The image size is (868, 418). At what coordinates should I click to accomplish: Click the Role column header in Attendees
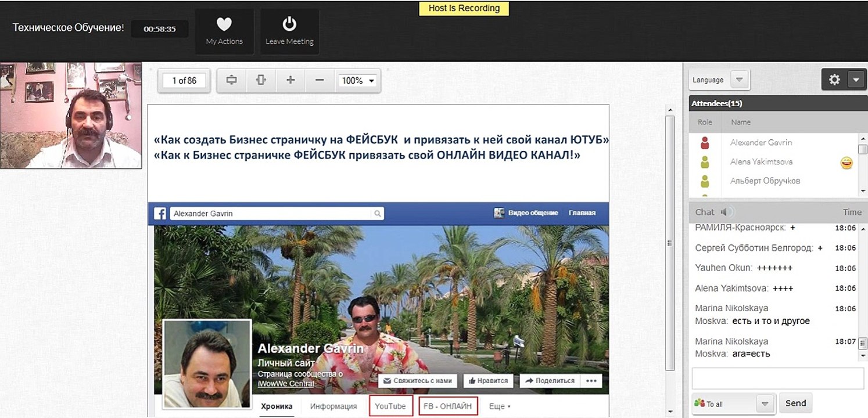705,122
